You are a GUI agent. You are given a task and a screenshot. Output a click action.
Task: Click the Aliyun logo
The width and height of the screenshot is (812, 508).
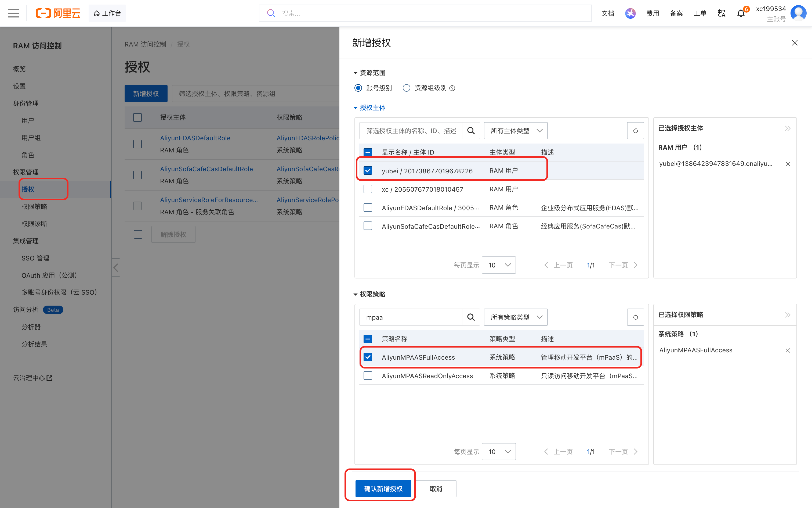point(58,13)
